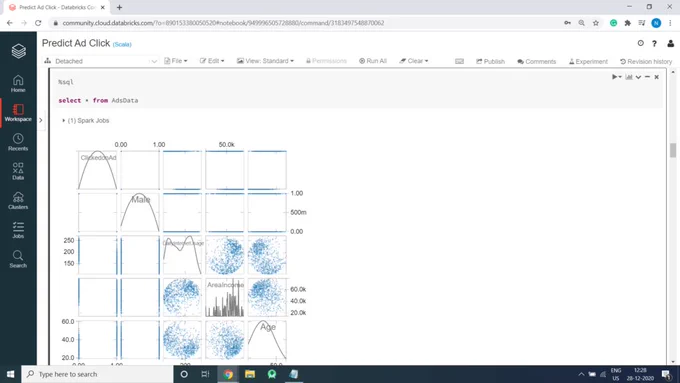This screenshot has width=680, height=383.
Task: Open Task View on taskbar
Action: pyautogui.click(x=206, y=374)
